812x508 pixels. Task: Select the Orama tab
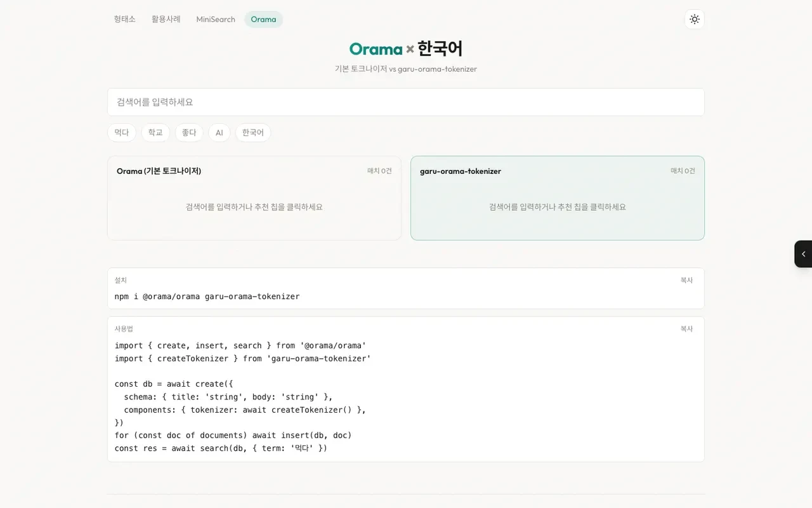pos(263,19)
